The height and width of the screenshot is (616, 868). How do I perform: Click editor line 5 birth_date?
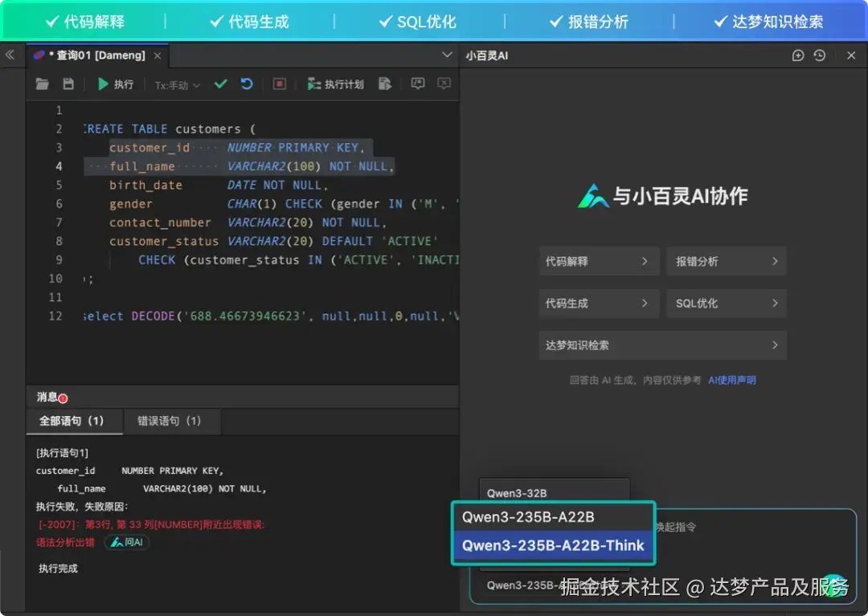coord(145,186)
